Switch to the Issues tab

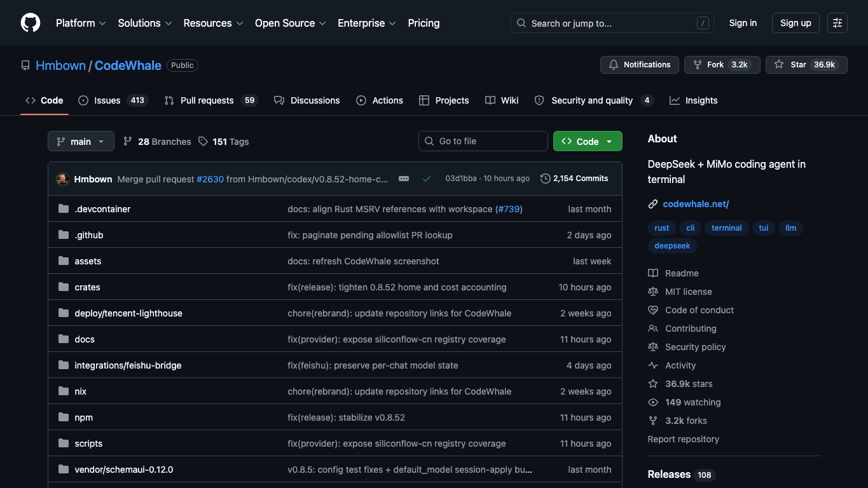[x=113, y=100]
